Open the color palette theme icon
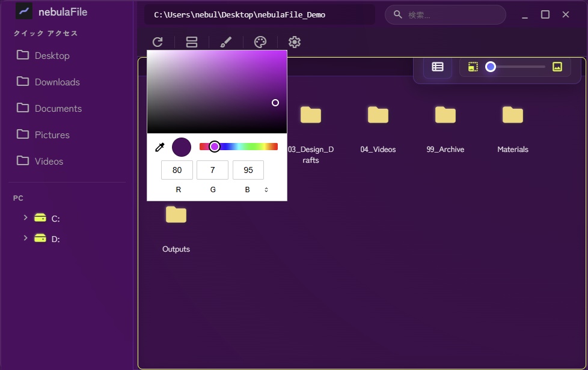 (260, 42)
